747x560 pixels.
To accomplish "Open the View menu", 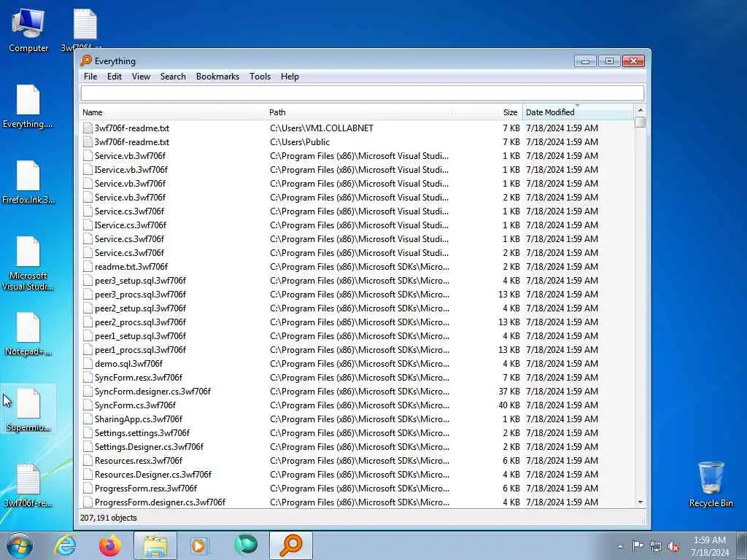I will pyautogui.click(x=141, y=76).
